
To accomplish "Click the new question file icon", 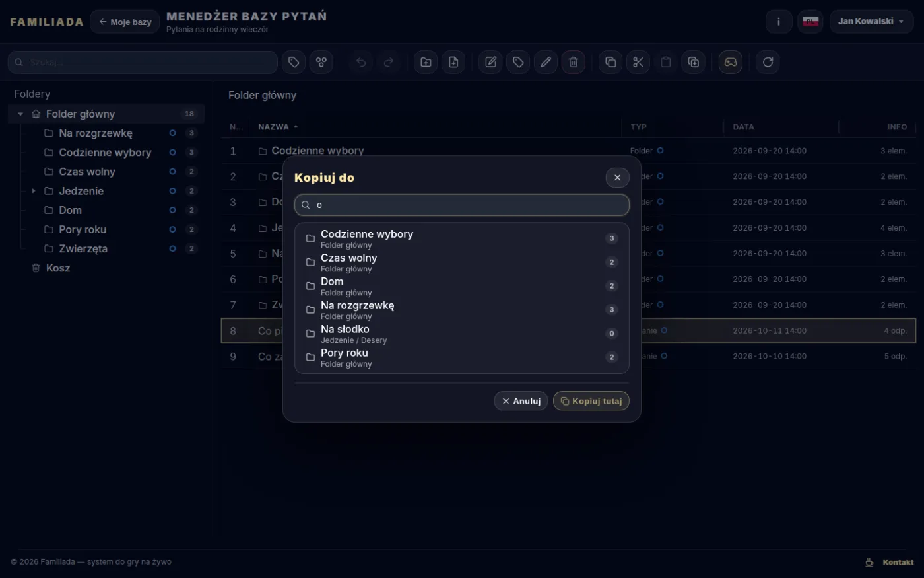I will pos(453,62).
